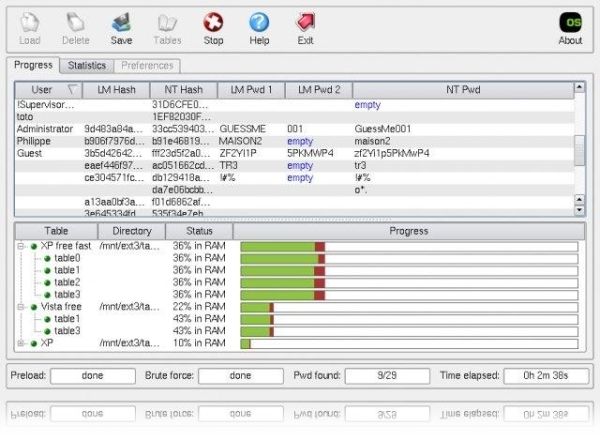Screen dimensions: 600x435
Task: Open Help with the question mark icon
Action: tap(259, 22)
